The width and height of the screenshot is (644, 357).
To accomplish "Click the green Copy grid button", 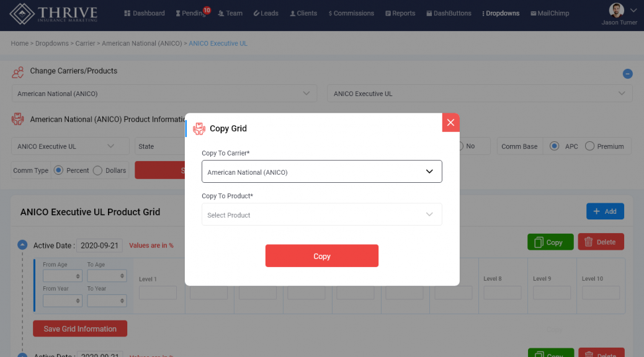I will (x=550, y=242).
